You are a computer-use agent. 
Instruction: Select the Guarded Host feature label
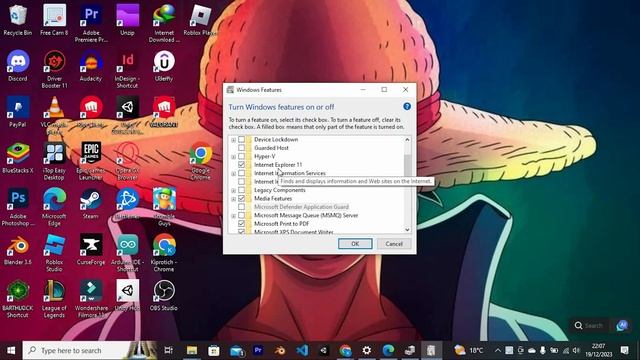click(271, 148)
